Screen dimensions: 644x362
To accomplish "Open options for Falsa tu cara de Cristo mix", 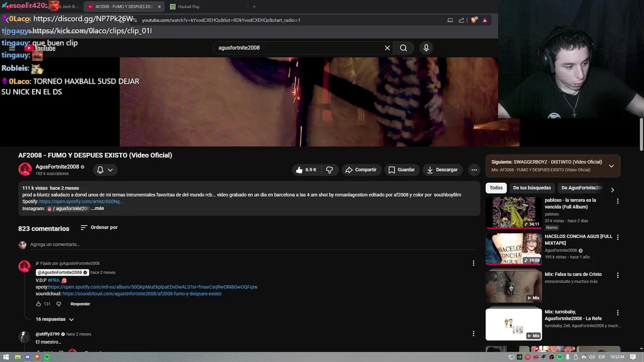I will pyautogui.click(x=618, y=275).
